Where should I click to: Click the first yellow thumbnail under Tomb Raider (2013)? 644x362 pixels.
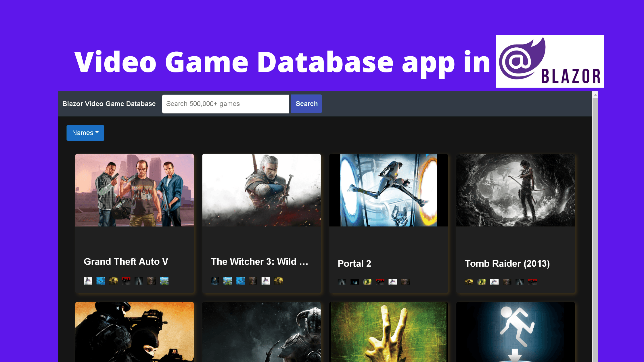pyautogui.click(x=469, y=282)
